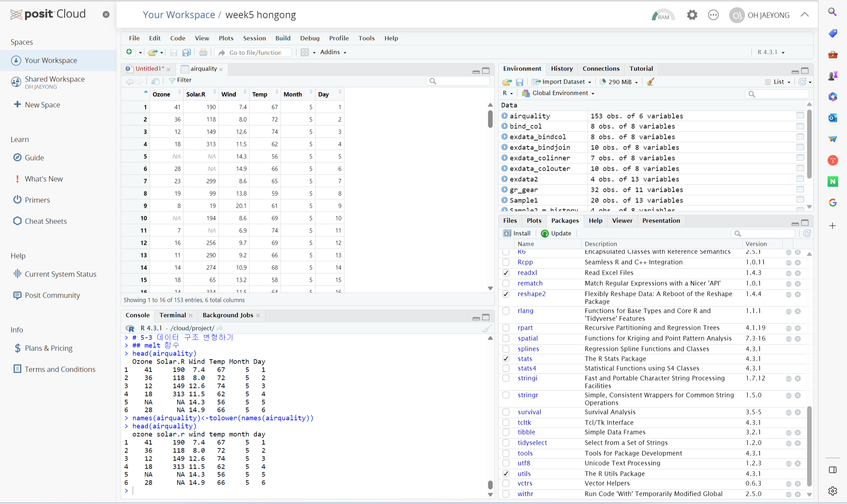Click Update packages button

coord(556,233)
